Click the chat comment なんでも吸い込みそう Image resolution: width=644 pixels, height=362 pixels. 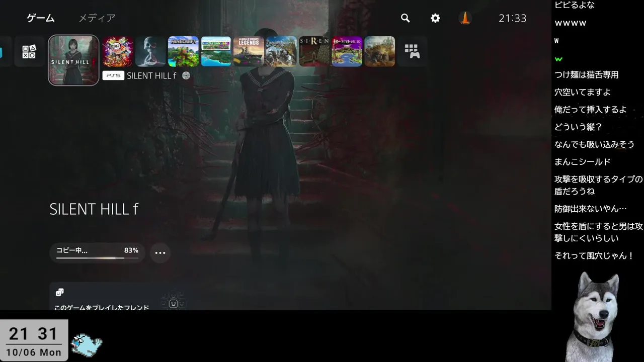click(594, 144)
